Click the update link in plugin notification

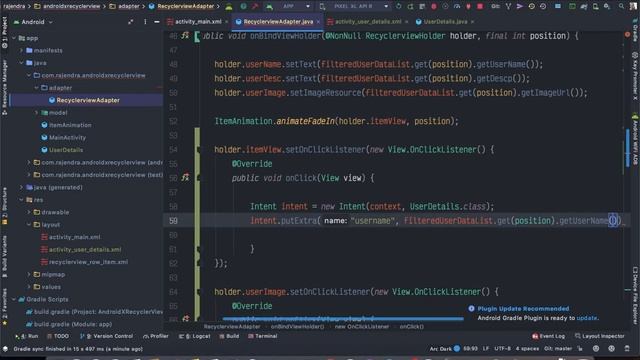coord(587,318)
